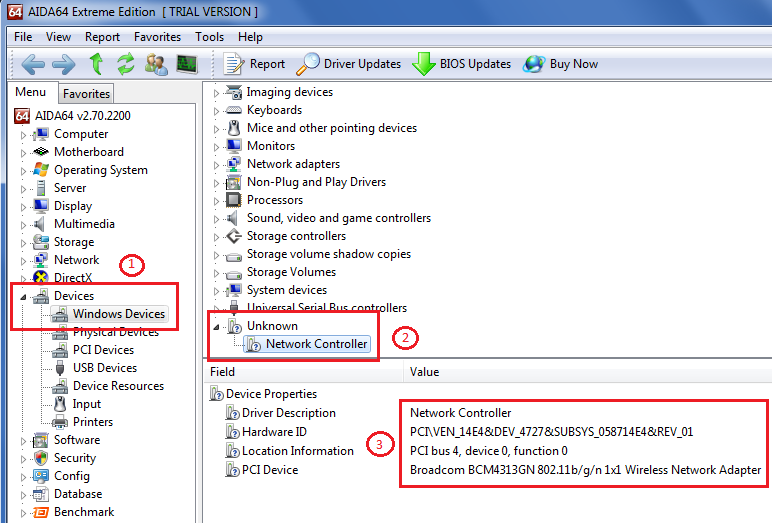Select the Storage drives icon in tree
The height and width of the screenshot is (523, 772).
click(x=41, y=242)
